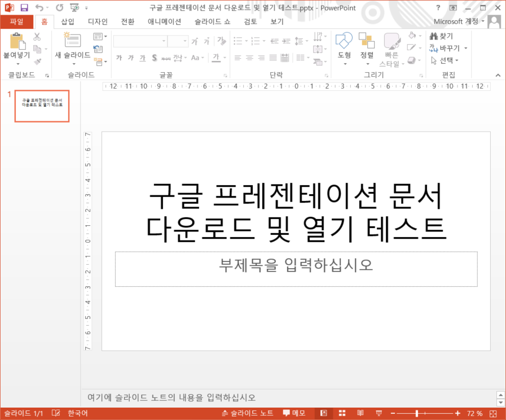Switch to Animations (애니메이션) tab
The width and height of the screenshot is (506, 420).
164,21
